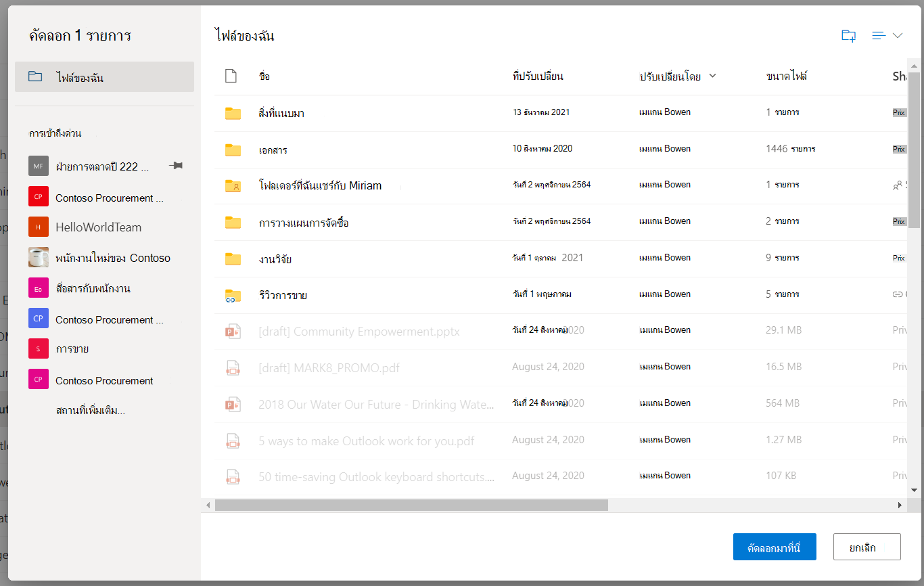Click the การวางแผนการจัดซื้อ folder icon

[x=233, y=222]
